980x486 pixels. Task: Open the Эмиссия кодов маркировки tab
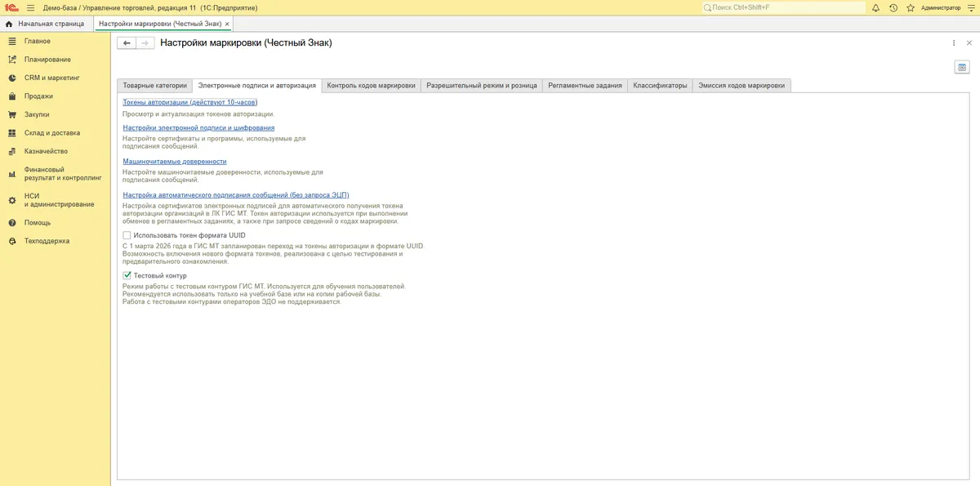tap(742, 85)
